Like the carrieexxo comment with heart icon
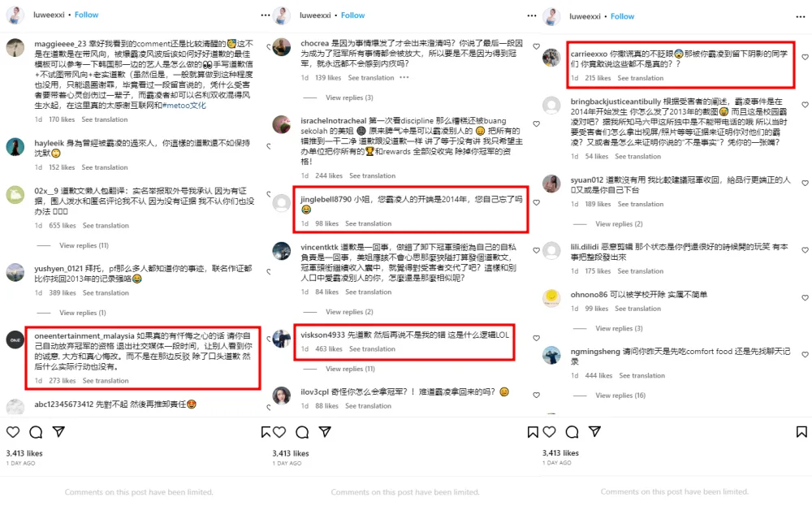812x506 pixels. [x=805, y=57]
